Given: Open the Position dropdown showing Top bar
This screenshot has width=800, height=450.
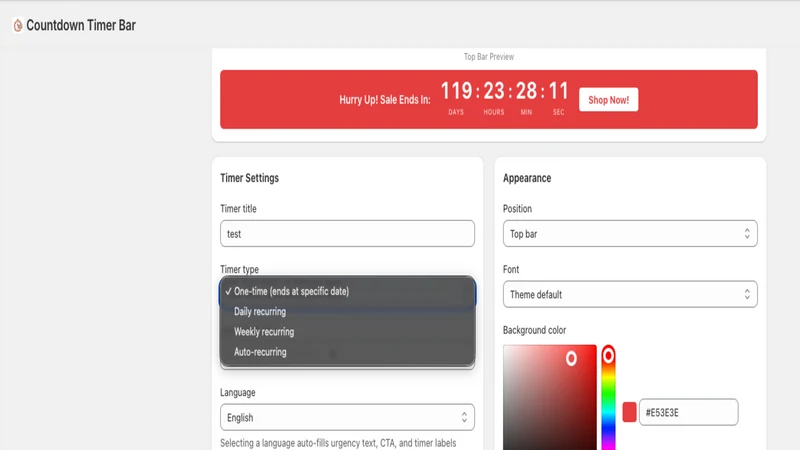Looking at the screenshot, I should coord(630,234).
